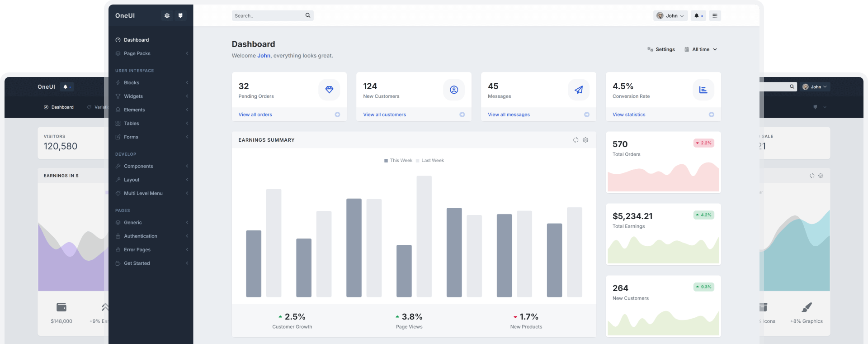Image resolution: width=868 pixels, height=344 pixels.
Task: Open the side overlay menu icon
Action: [x=715, y=16]
